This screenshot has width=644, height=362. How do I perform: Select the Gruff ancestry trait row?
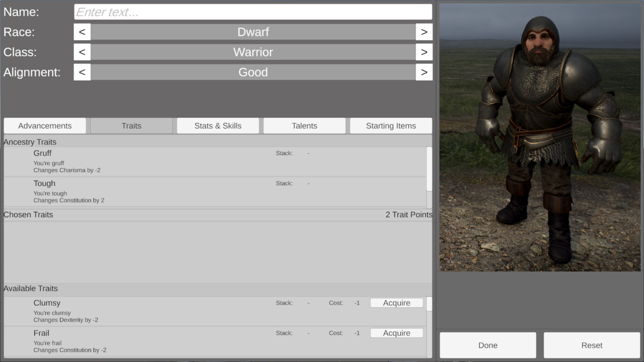pyautogui.click(x=215, y=161)
